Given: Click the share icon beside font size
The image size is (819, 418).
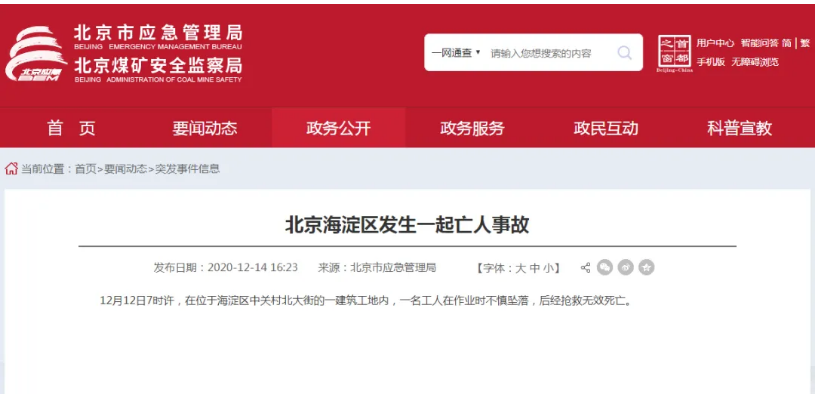Looking at the screenshot, I should 584,268.
